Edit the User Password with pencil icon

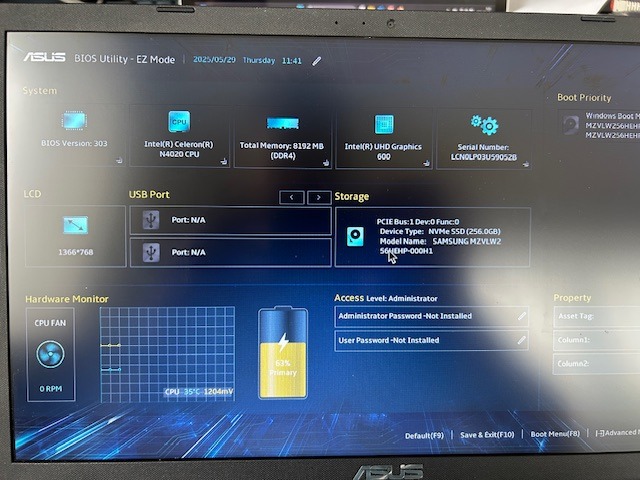522,340
